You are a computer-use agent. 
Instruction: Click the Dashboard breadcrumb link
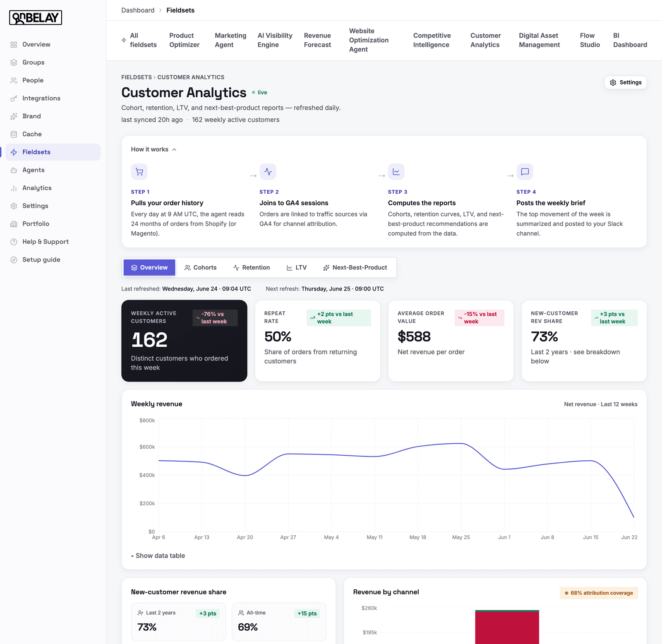(x=138, y=10)
